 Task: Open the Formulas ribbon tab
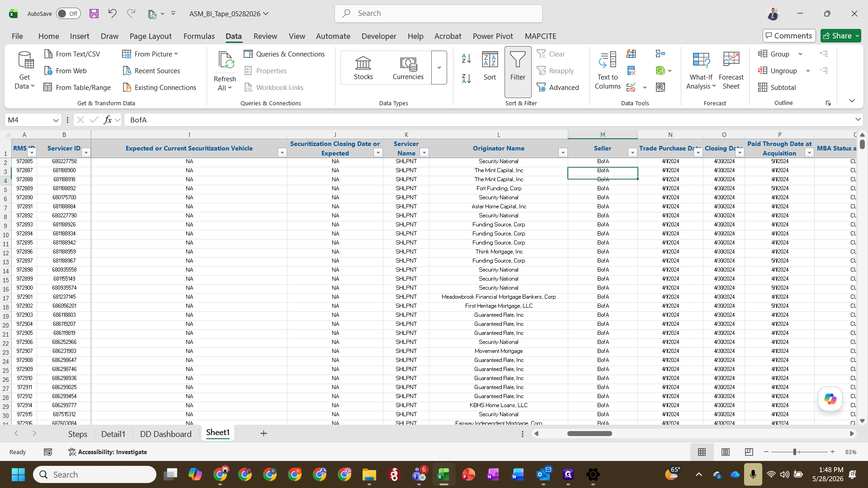pos(199,36)
